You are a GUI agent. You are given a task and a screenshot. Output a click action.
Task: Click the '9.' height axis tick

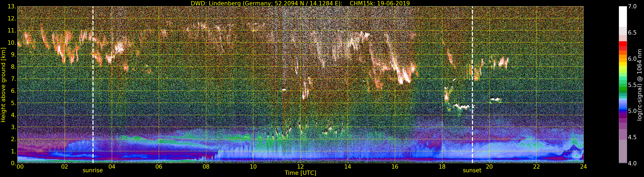pos(13,55)
